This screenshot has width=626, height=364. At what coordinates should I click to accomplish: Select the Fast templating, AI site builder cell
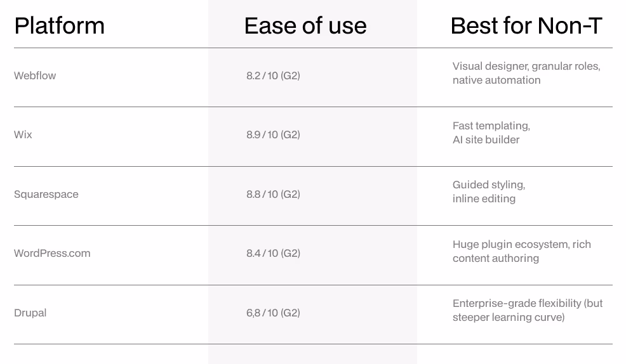tap(491, 133)
